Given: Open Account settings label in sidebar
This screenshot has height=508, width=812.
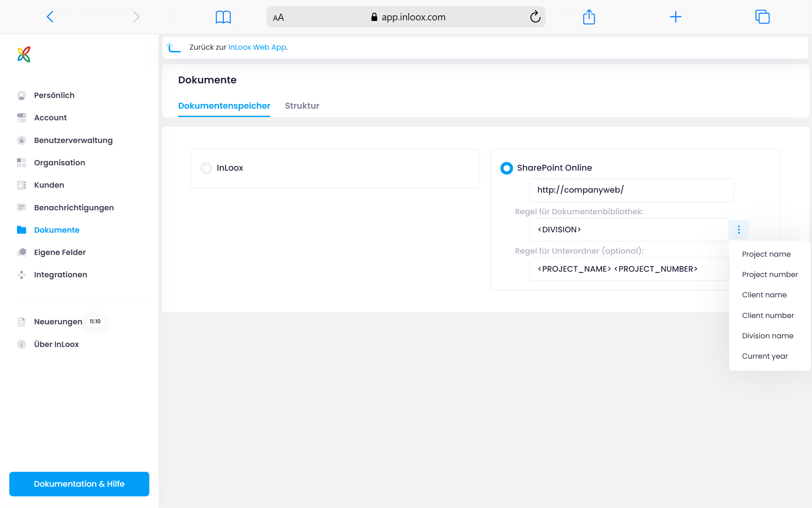Looking at the screenshot, I should coord(50,118).
